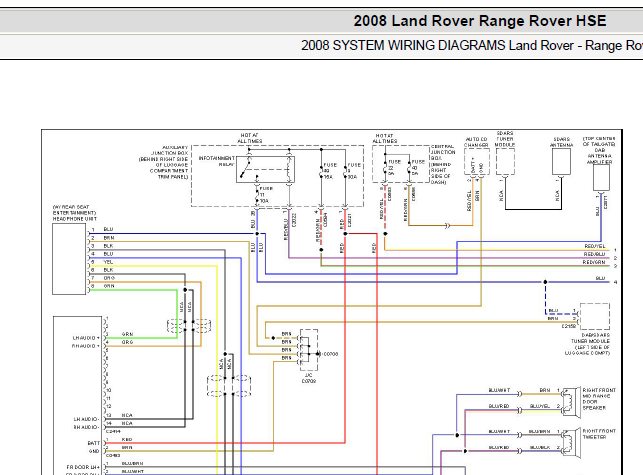Click the 'BATT' pin label at lower left
643x475 pixels.
point(93,443)
